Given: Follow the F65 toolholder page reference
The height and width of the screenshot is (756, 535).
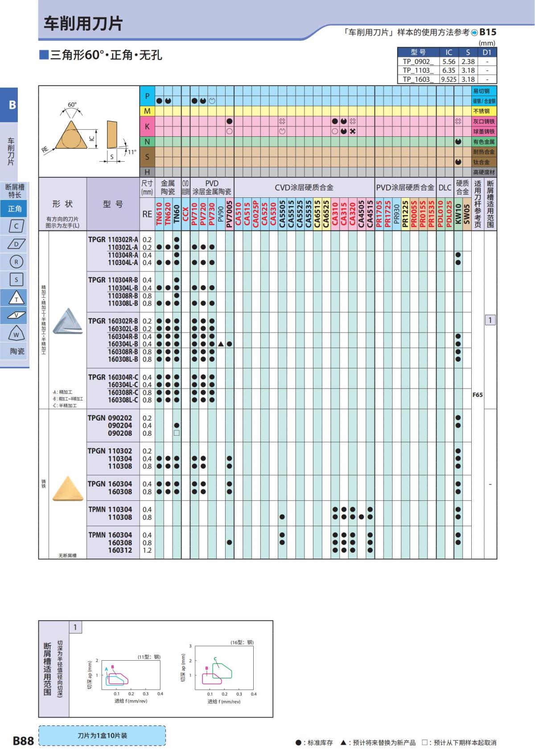Looking at the screenshot, I should (477, 395).
